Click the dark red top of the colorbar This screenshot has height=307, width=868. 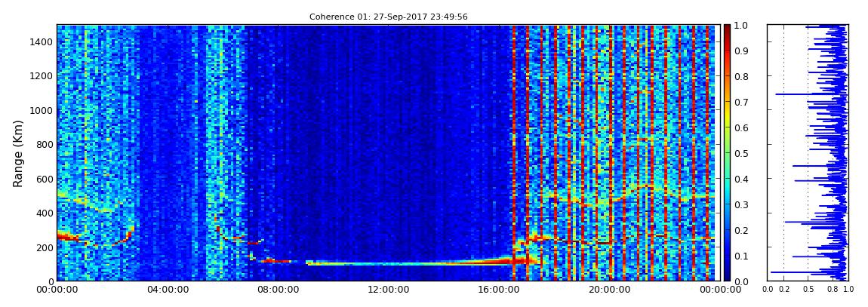pyautogui.click(x=727, y=30)
